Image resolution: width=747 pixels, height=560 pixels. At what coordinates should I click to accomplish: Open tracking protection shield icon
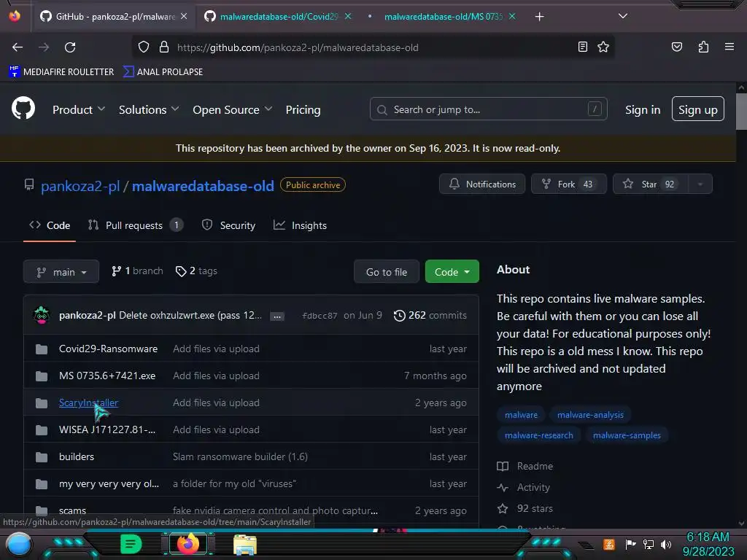click(x=144, y=47)
